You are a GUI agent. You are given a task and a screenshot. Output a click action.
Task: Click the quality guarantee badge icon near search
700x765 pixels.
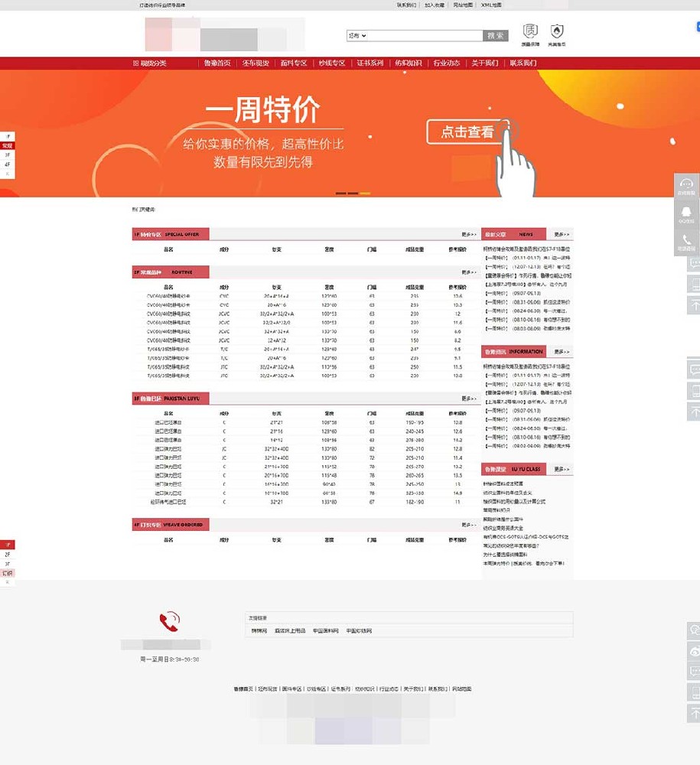coord(532,31)
